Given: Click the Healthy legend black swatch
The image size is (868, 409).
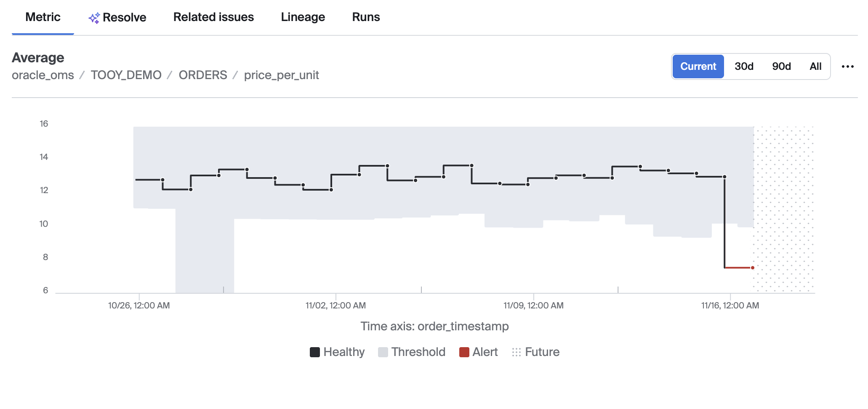Looking at the screenshot, I should 314,352.
